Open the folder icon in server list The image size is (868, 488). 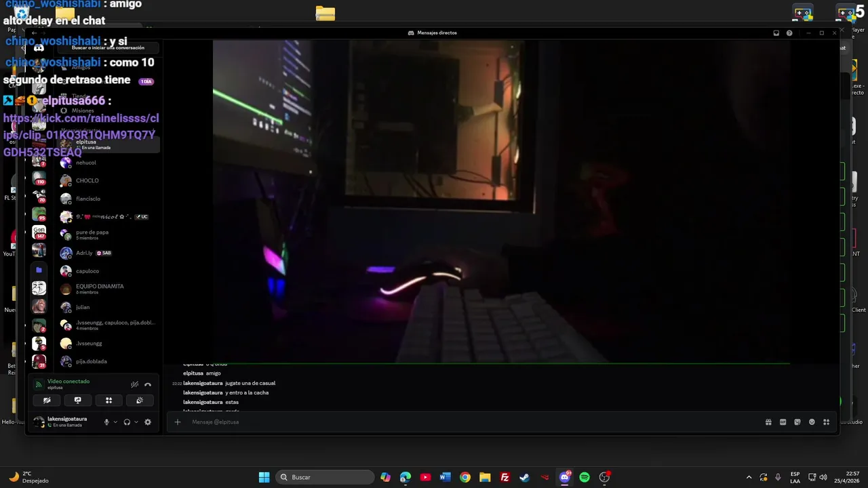[x=39, y=270]
